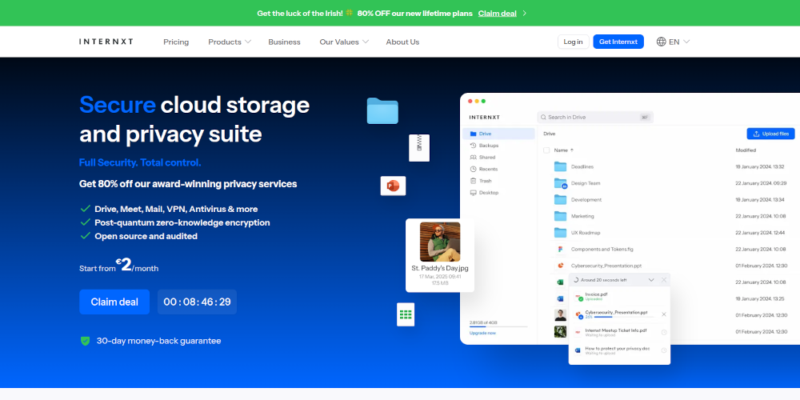Go to the Business page
The height and width of the screenshot is (400, 800).
[x=284, y=42]
